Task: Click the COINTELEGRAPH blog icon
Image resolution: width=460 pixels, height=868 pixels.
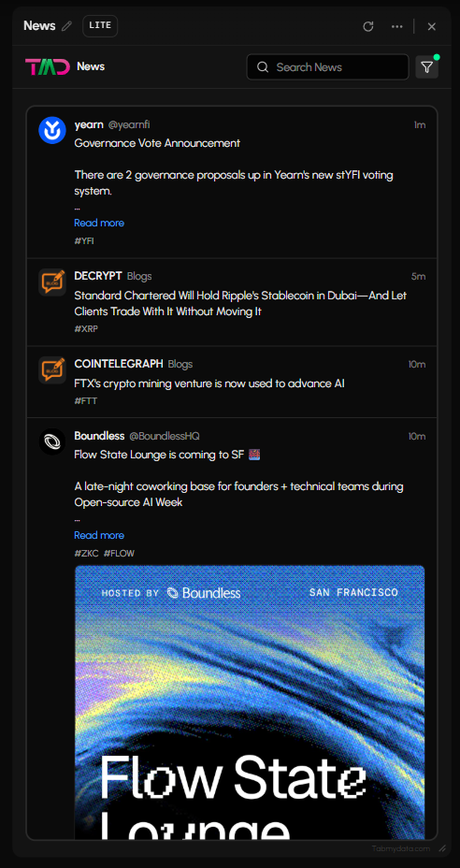Action: (52, 369)
